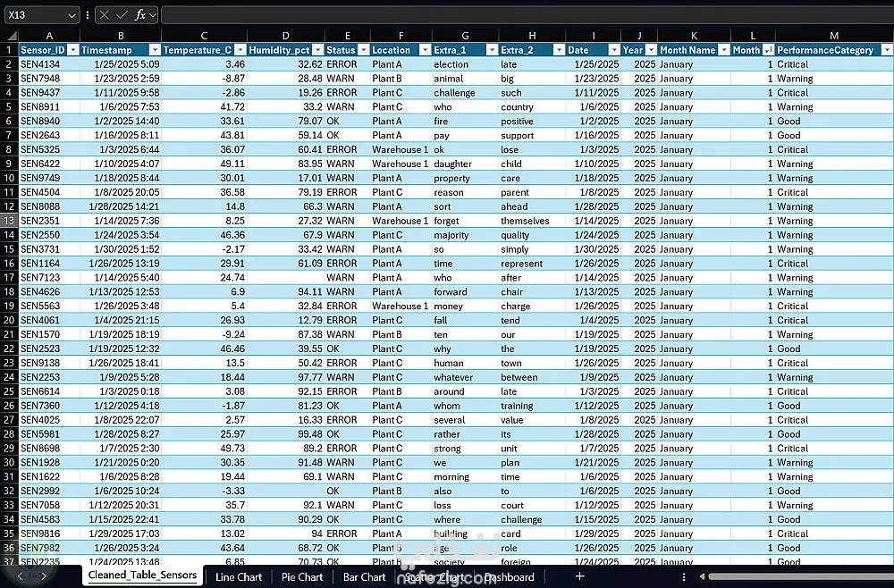
Task: Open Humidity_pct filter dropdown
Action: [318, 50]
